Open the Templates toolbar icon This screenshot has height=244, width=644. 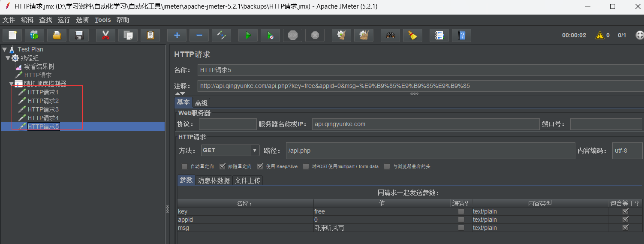point(35,35)
